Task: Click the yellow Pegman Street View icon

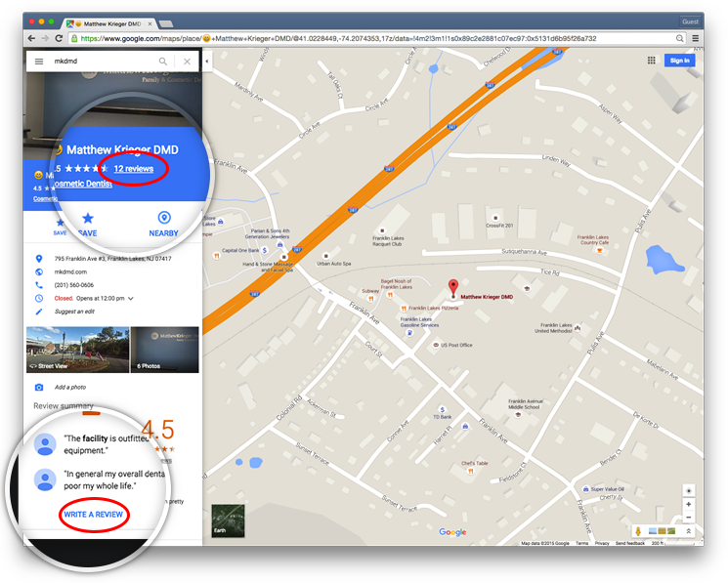Action: pyautogui.click(x=638, y=531)
